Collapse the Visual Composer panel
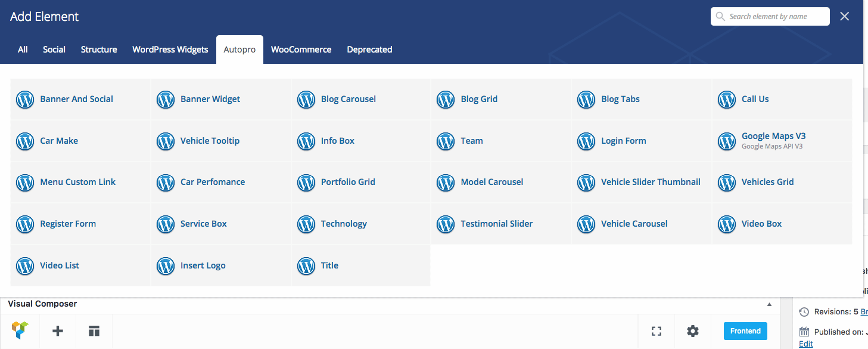 769,304
